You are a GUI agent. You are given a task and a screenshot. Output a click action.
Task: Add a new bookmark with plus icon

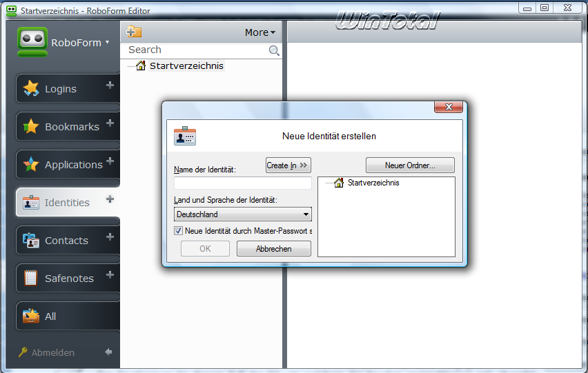(x=110, y=123)
